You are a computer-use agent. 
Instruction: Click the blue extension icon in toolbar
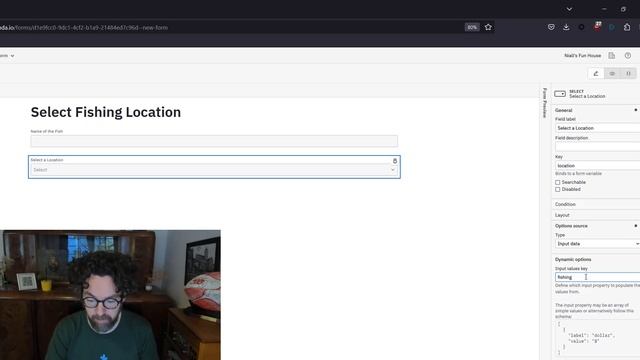tap(612, 27)
